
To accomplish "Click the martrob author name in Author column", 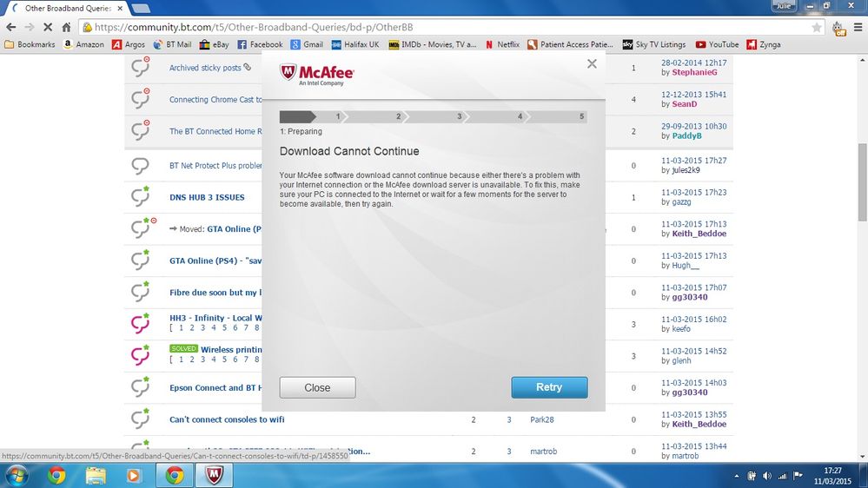I will (544, 452).
